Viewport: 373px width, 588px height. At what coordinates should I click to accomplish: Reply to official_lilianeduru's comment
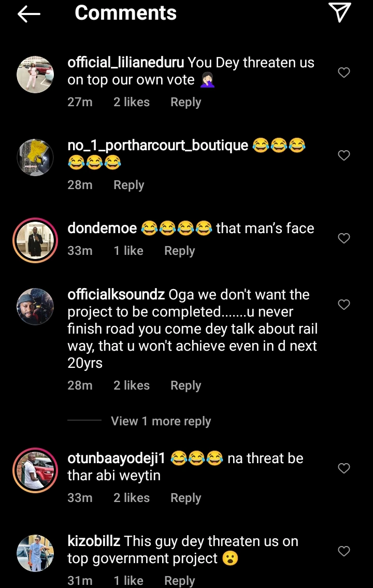[185, 102]
